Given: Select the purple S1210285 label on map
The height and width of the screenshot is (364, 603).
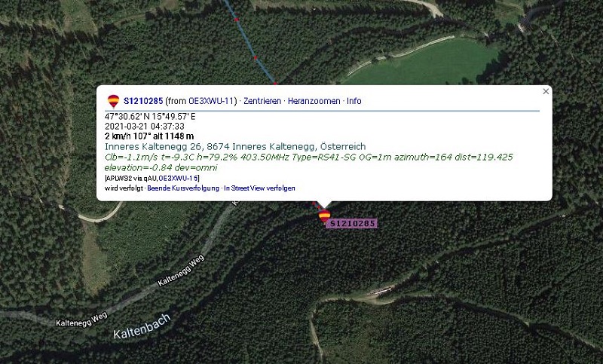Looking at the screenshot, I should coord(353,223).
